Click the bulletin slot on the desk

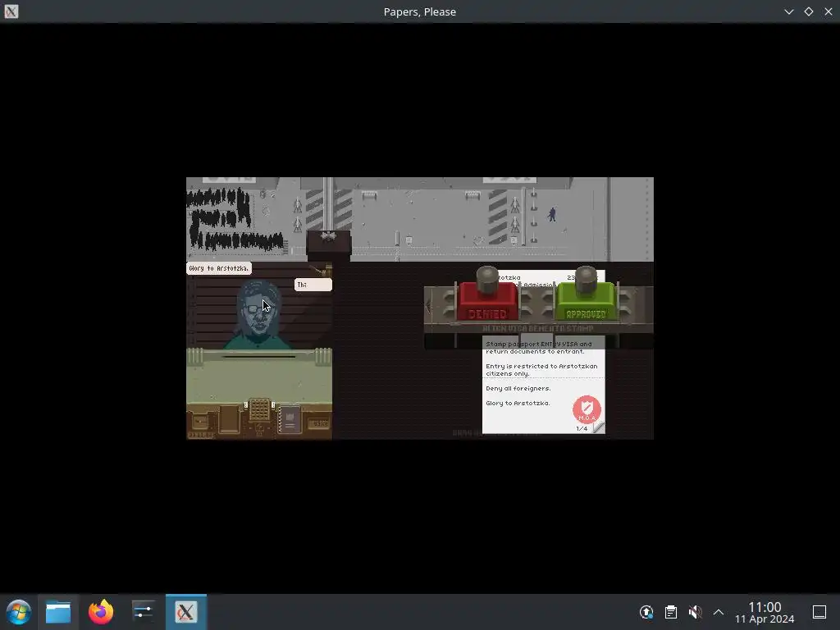point(230,419)
